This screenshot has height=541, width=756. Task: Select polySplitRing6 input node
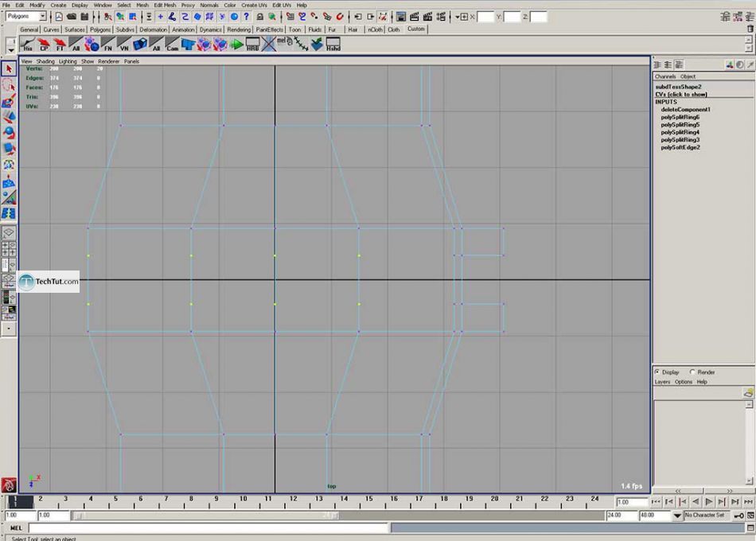[680, 117]
